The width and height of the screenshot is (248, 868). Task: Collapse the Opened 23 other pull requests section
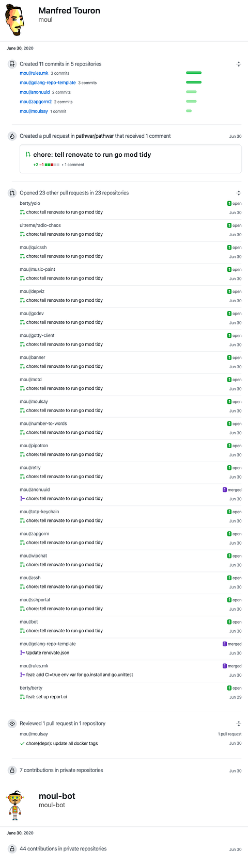pos(239,193)
